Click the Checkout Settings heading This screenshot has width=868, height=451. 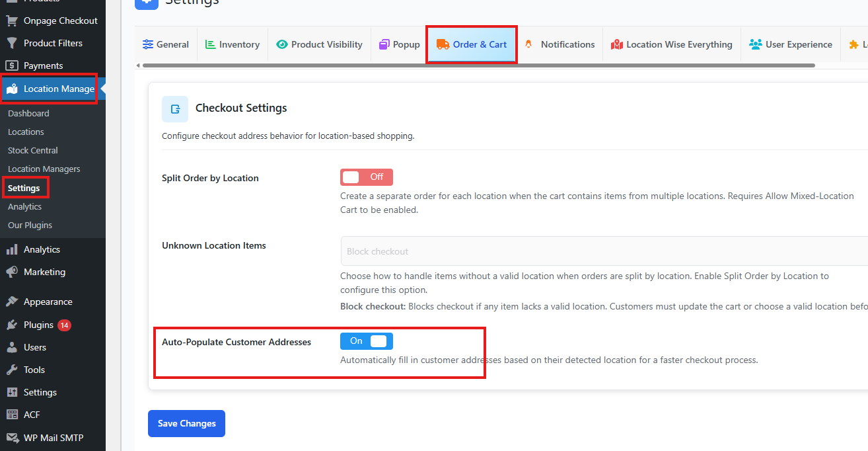(241, 108)
